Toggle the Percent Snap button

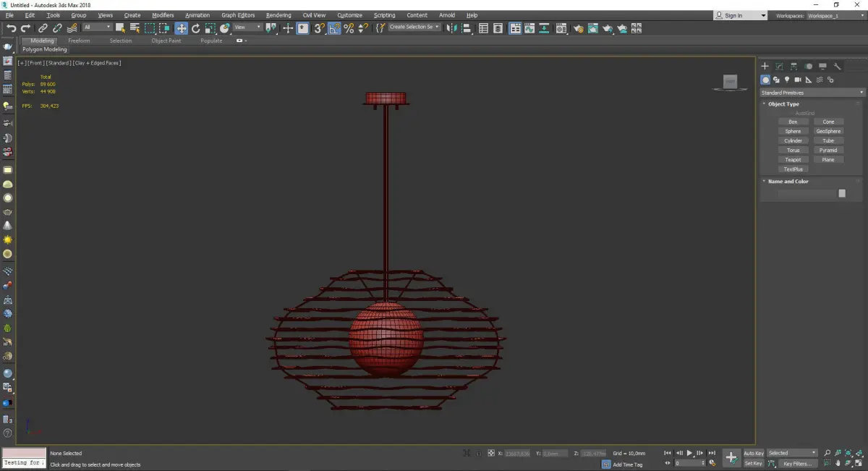coord(349,28)
